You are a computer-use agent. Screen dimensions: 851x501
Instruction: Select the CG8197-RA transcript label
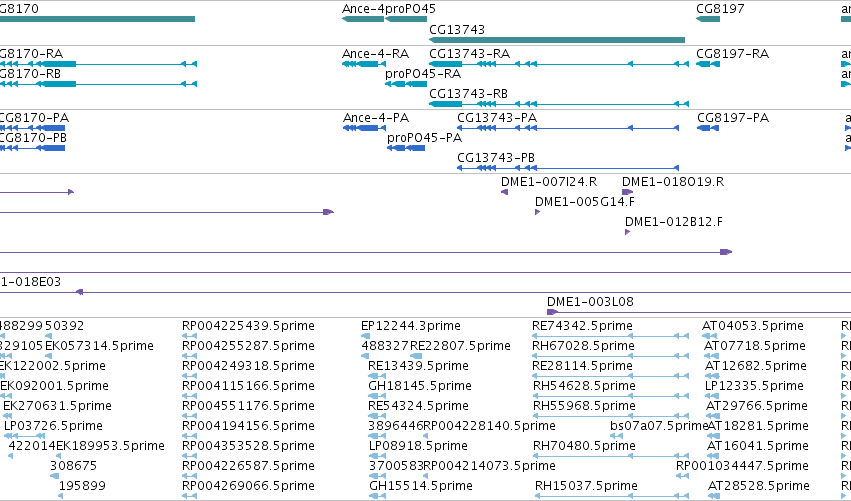(732, 54)
